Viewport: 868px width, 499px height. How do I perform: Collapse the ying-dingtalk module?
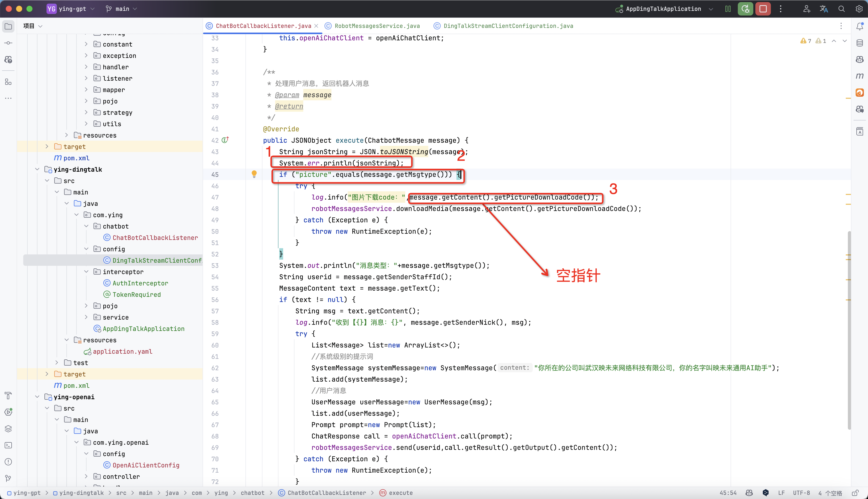tap(37, 169)
